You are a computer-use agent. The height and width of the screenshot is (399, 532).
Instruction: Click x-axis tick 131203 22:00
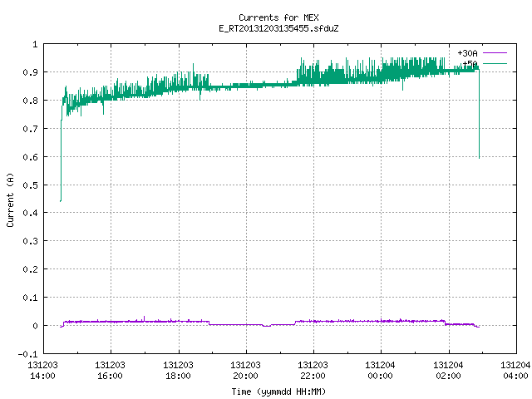coord(313,370)
